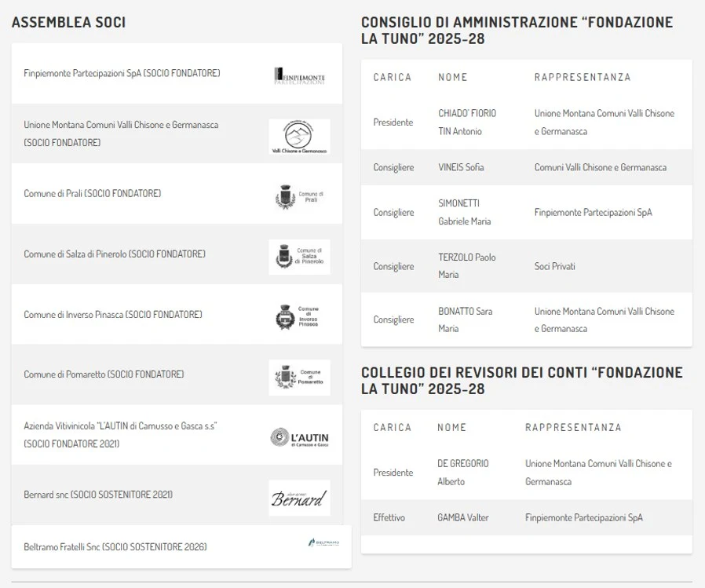Click CARICA column header in Revisori table
This screenshot has height=588, width=705.
click(x=393, y=428)
